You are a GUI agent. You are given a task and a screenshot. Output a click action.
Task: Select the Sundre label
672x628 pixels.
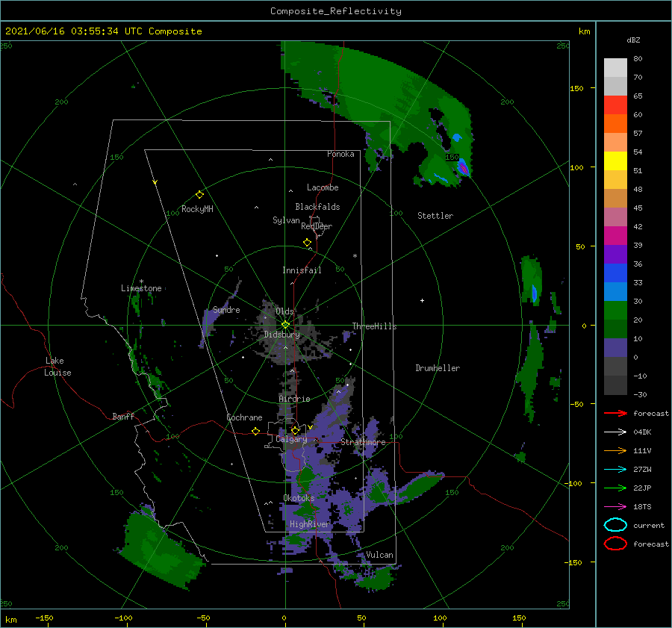coord(226,310)
